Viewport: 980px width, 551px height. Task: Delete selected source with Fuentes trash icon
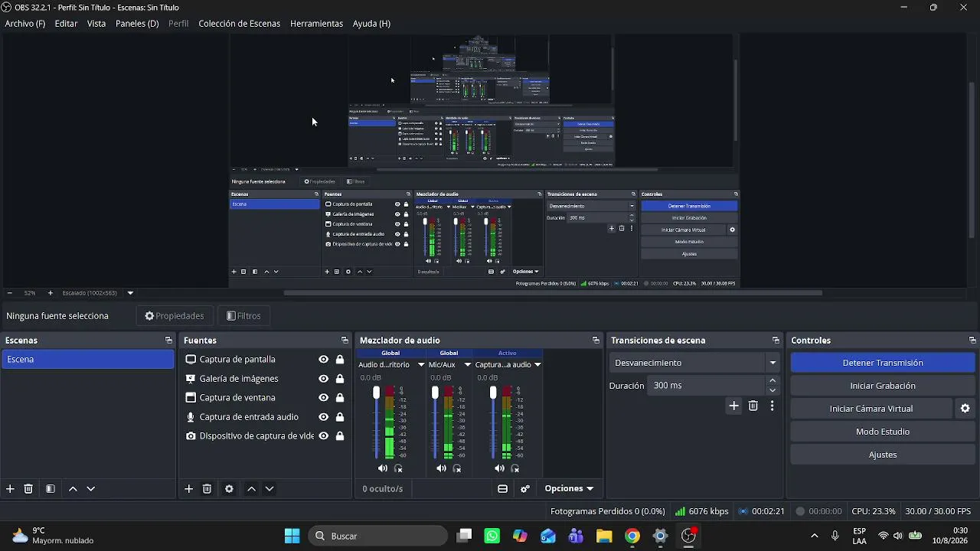coord(207,489)
